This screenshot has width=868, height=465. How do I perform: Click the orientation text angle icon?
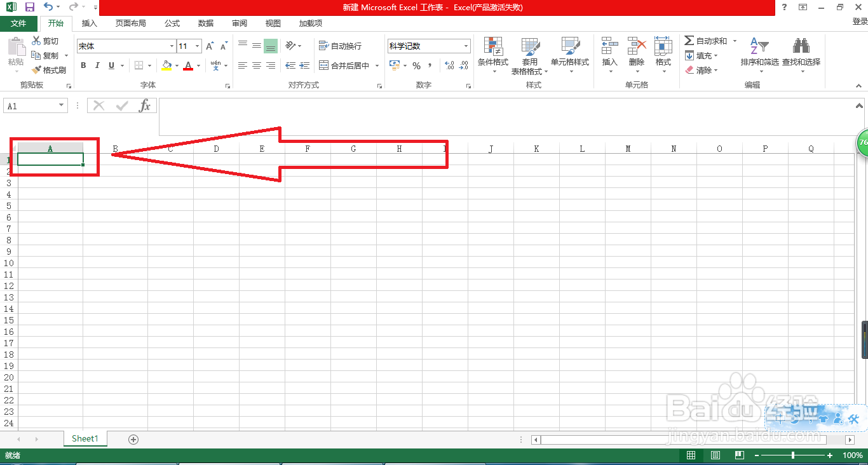pyautogui.click(x=290, y=46)
